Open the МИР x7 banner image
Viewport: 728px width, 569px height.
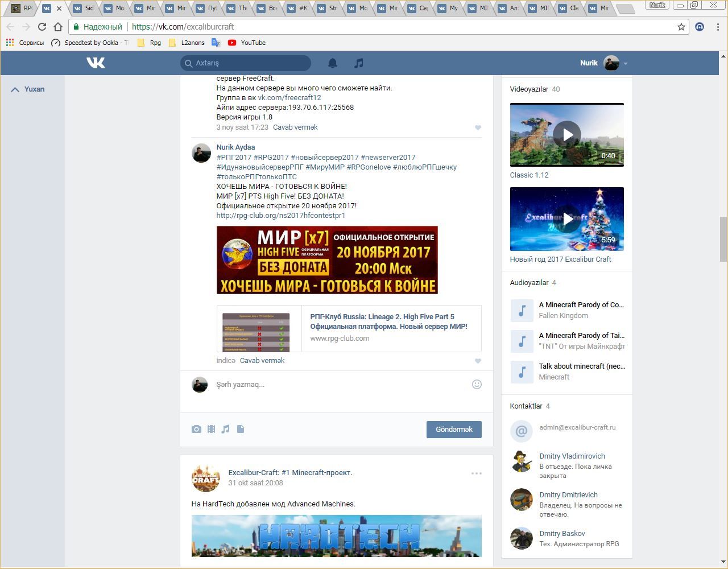327,260
